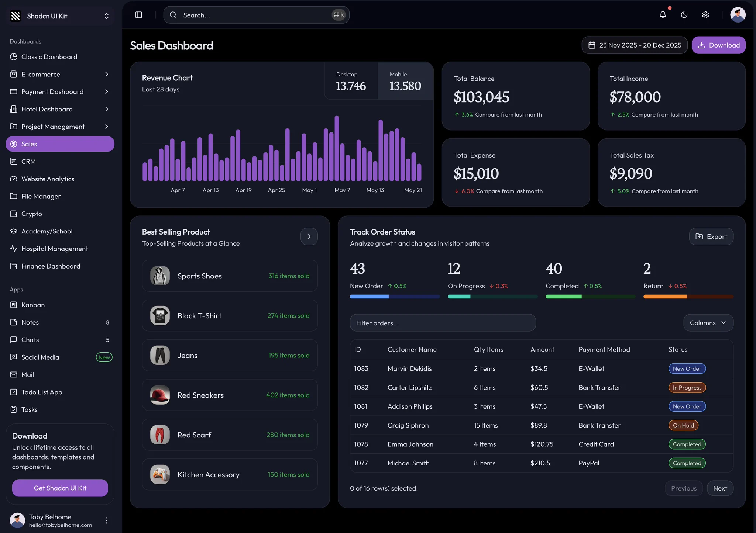Image resolution: width=756 pixels, height=533 pixels.
Task: Open Shadcn UI Kit workspace switcher
Action: tap(60, 16)
